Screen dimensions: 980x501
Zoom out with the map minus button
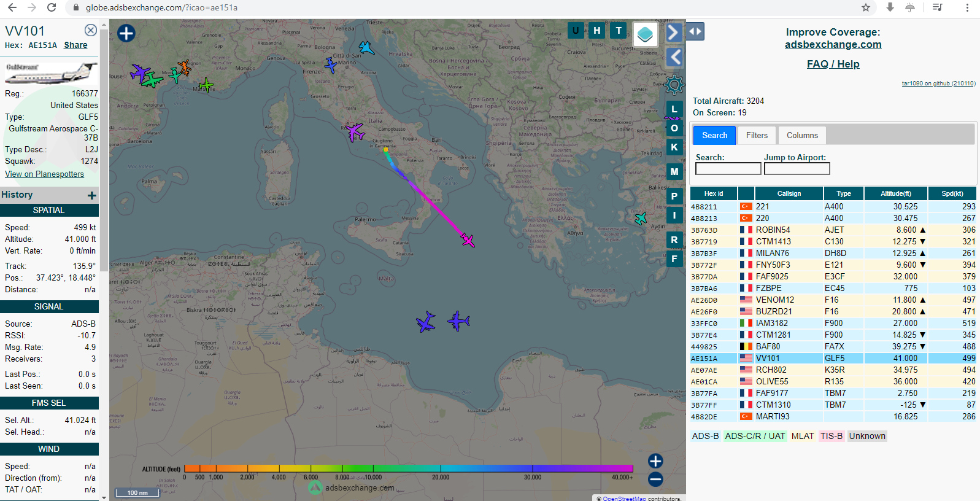tap(655, 480)
